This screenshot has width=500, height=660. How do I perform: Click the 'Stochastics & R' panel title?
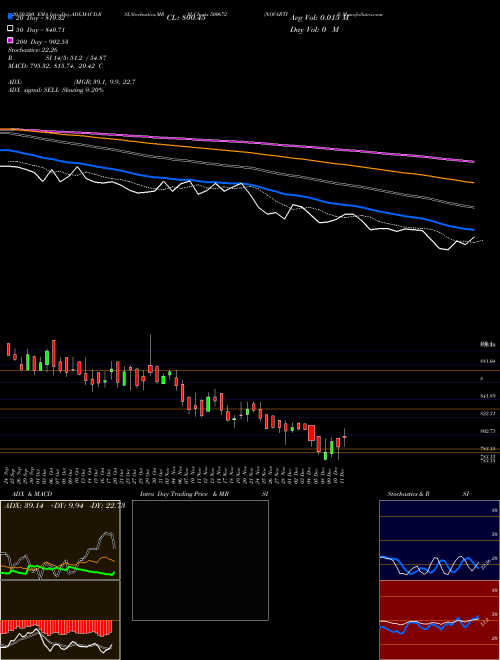point(409,494)
